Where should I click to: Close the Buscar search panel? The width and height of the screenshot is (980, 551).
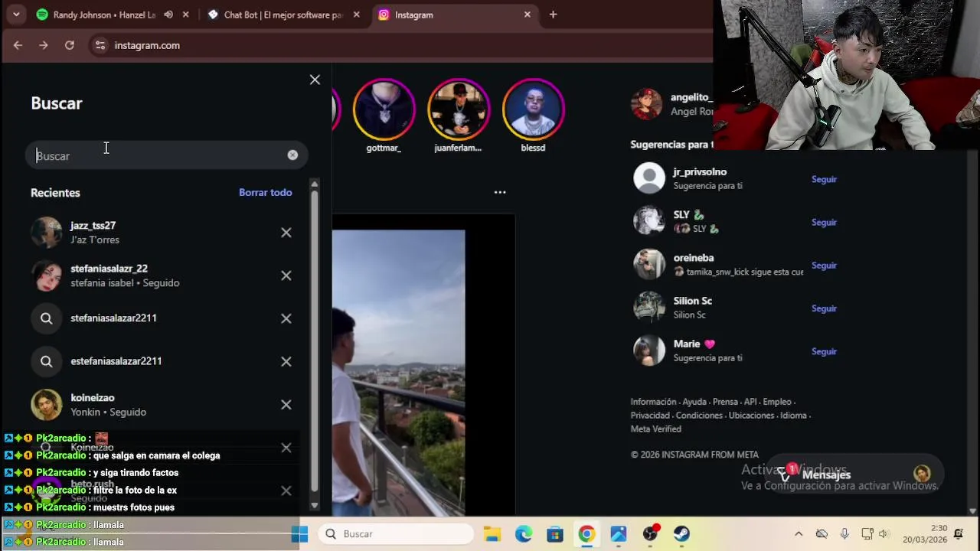point(315,80)
